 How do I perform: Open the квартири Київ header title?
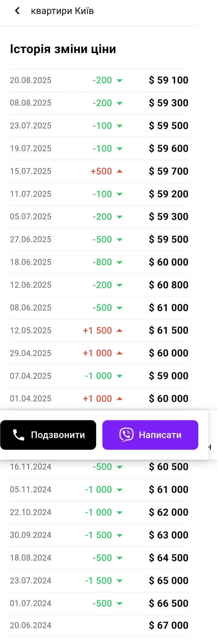pyautogui.click(x=62, y=11)
